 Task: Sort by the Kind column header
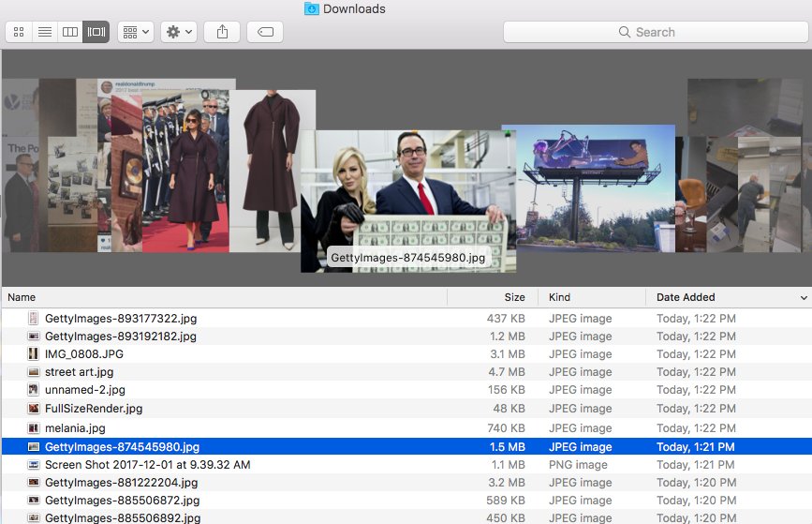593,297
